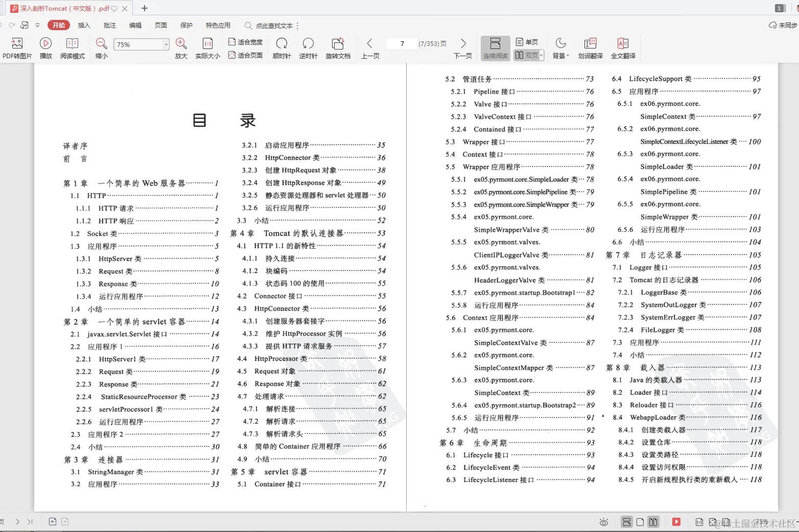Viewport: 799px width, 532px height.
Task: Click the contents entry 2.2.4 StaticResourceProcessor类
Action: pos(147,396)
